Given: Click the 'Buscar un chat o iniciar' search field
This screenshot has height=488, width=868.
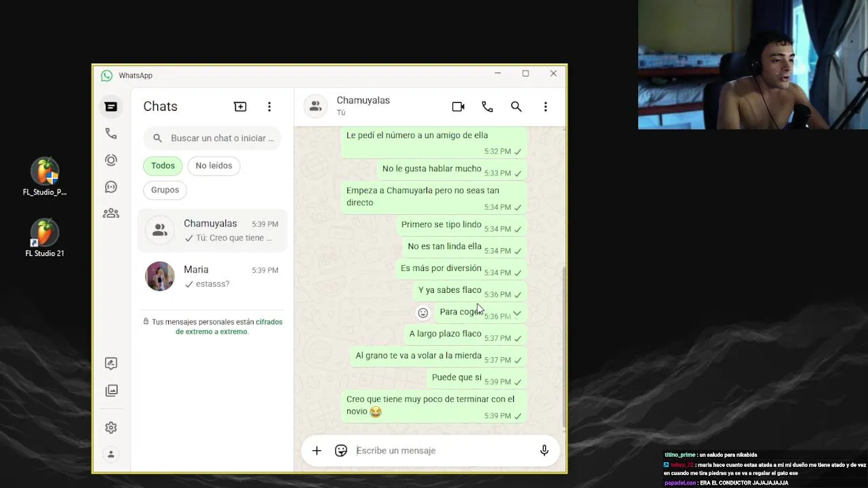Looking at the screenshot, I should 212,138.
